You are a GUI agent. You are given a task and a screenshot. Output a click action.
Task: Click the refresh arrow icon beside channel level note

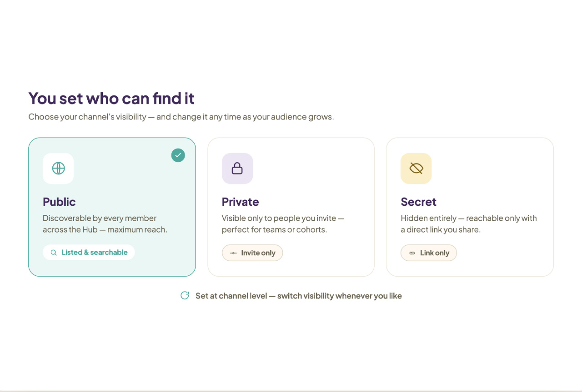click(x=185, y=296)
